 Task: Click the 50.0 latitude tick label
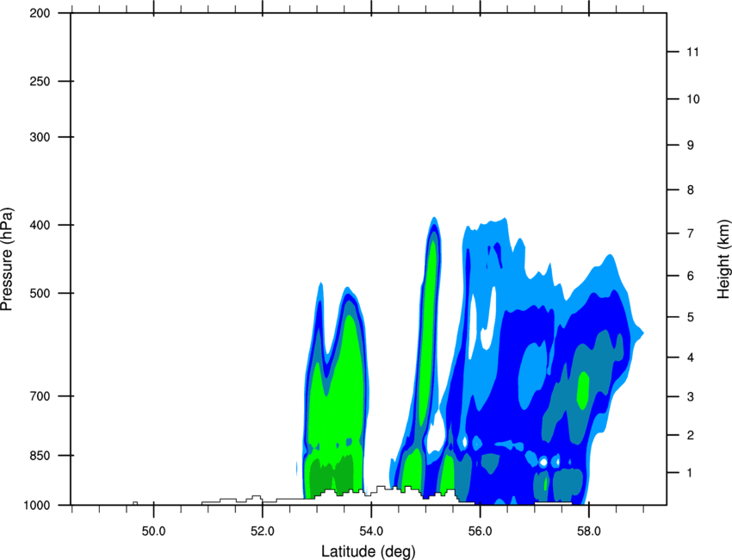click(153, 532)
